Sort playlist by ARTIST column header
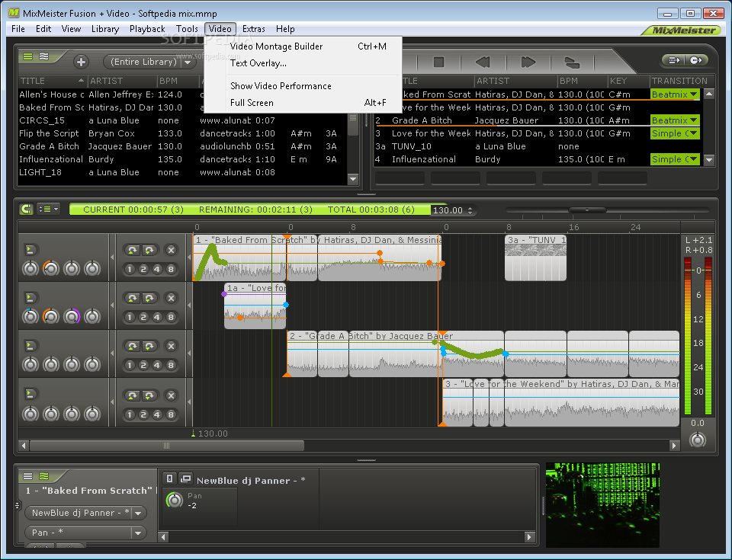This screenshot has width=732, height=560. (516, 81)
